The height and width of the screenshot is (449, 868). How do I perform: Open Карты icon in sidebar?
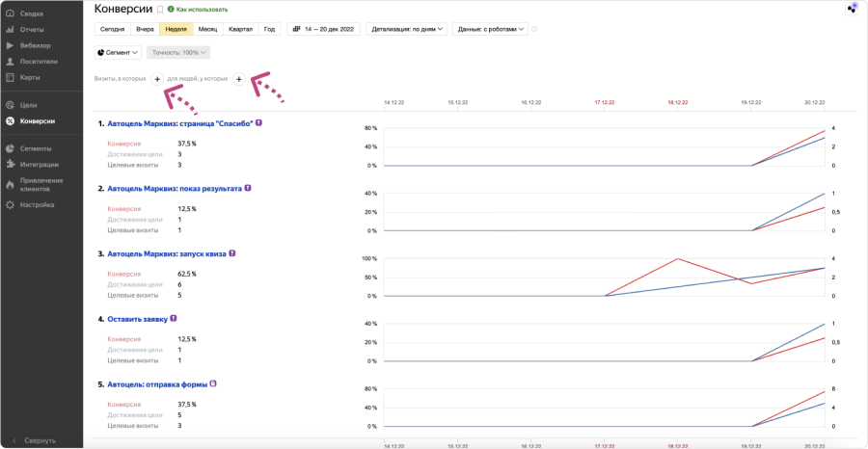[x=10, y=77]
